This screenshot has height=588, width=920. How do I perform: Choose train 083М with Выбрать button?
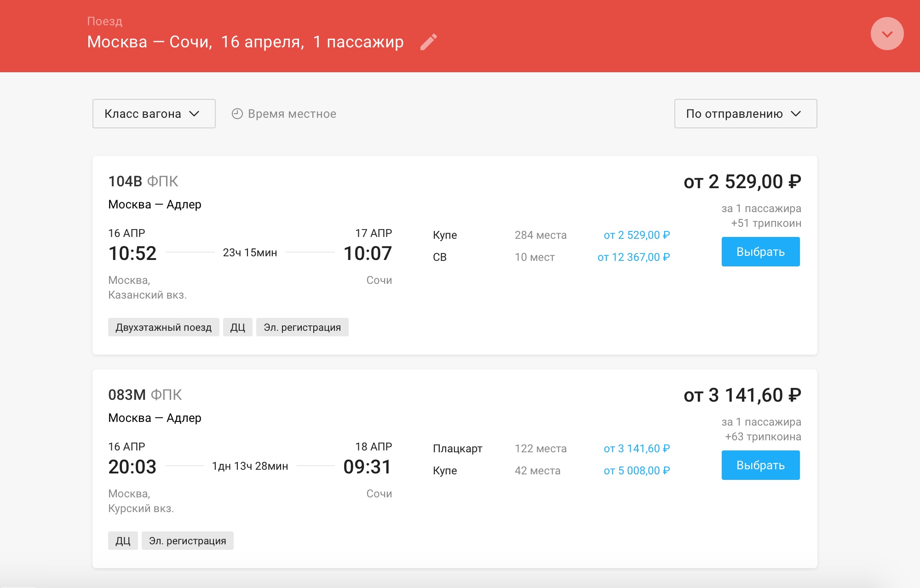[x=760, y=465]
